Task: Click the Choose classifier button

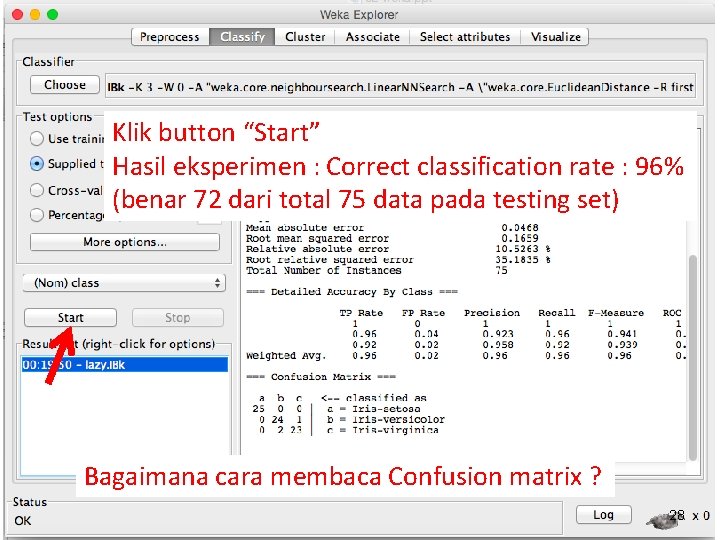Action: coord(65,85)
